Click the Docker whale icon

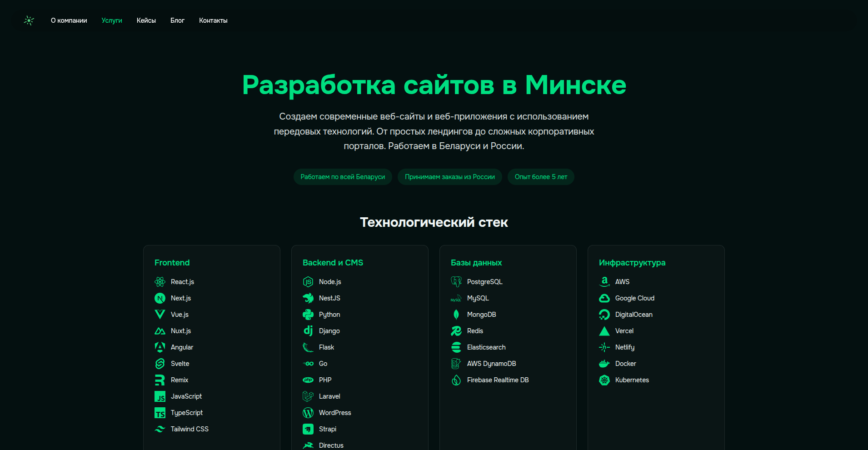tap(604, 364)
